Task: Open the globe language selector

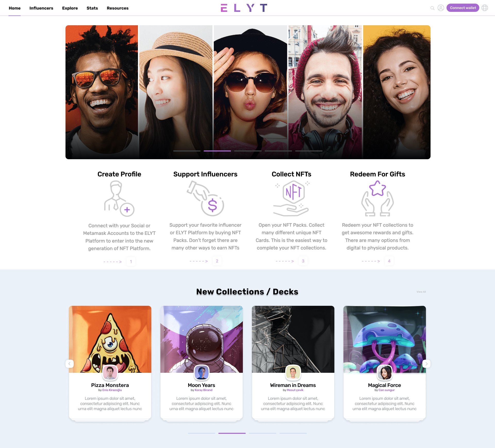Action: pos(485,8)
